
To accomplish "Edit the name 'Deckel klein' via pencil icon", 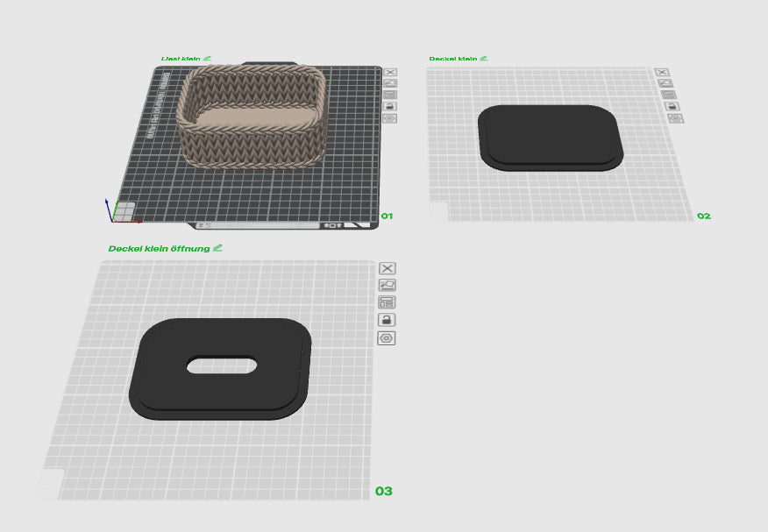I will click(484, 58).
